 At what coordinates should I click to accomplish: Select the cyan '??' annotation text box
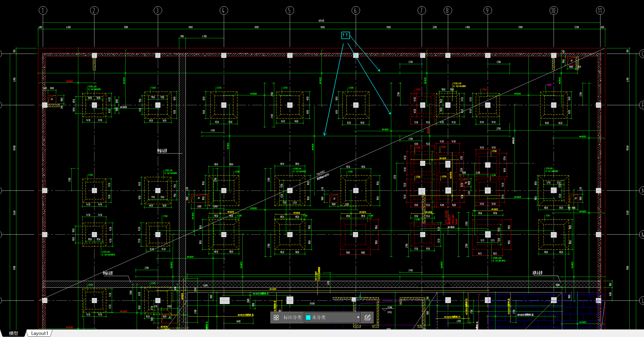346,35
